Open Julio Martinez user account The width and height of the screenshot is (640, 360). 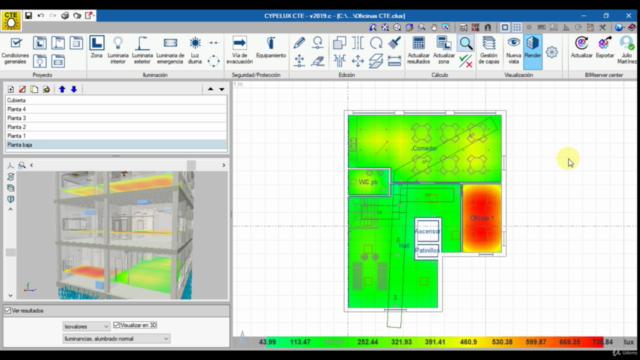[x=627, y=50]
